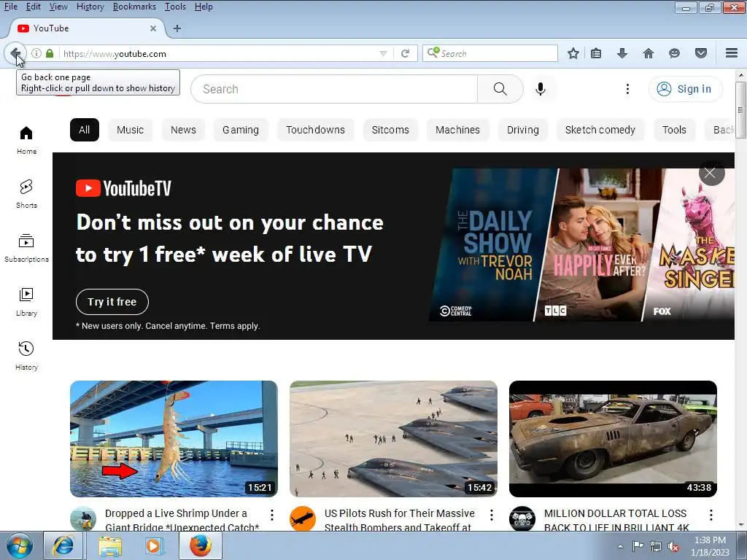747x560 pixels.
Task: Go to the Firefox home page
Action: [x=648, y=53]
